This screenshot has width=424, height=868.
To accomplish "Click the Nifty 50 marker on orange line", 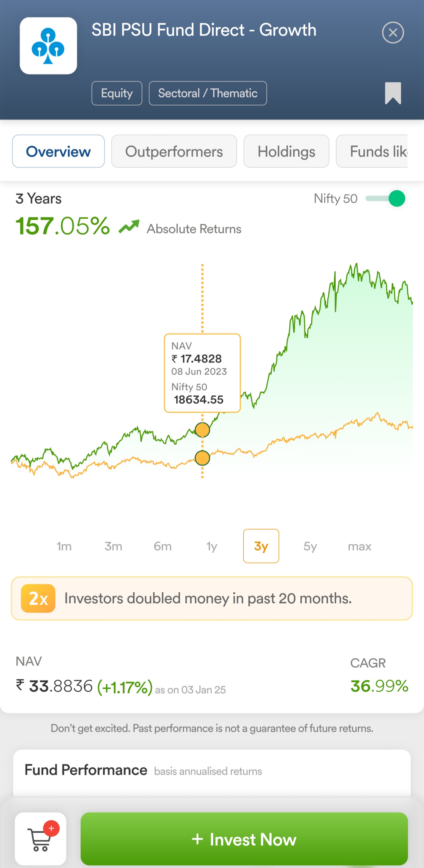I will pyautogui.click(x=202, y=458).
